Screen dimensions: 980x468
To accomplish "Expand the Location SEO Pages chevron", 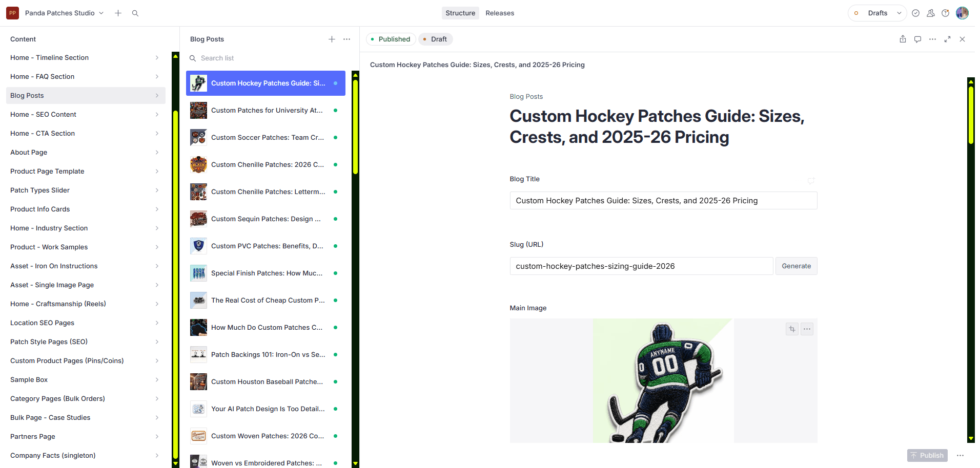I will [157, 323].
